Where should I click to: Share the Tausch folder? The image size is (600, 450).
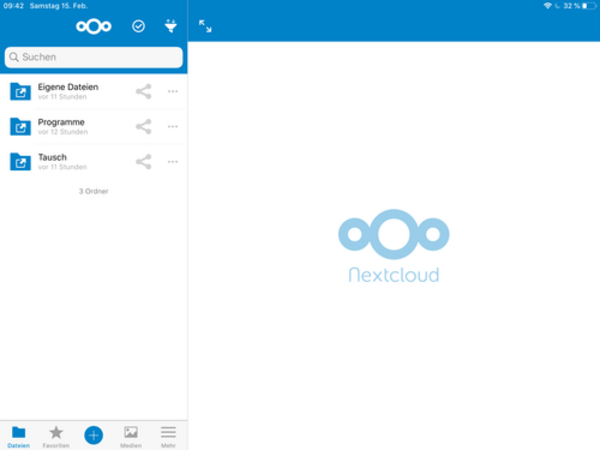click(x=143, y=161)
